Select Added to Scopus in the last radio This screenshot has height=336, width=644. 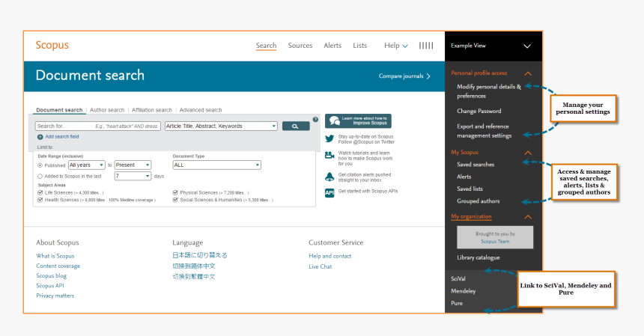pos(40,177)
